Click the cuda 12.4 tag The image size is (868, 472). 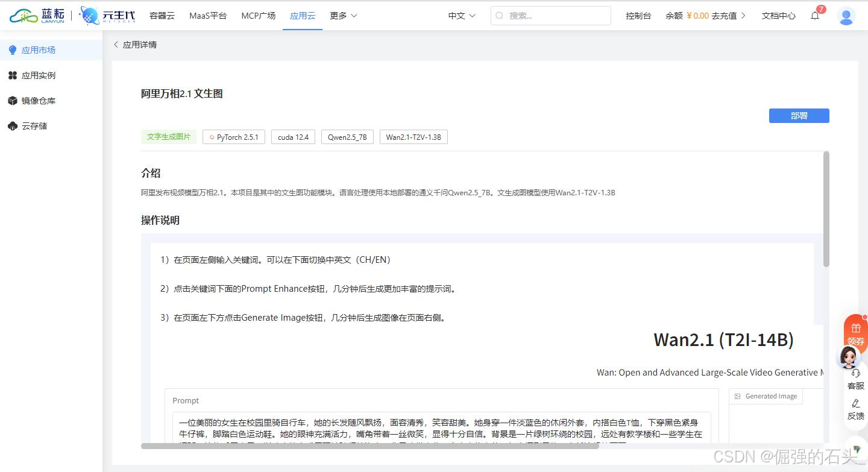(x=293, y=137)
